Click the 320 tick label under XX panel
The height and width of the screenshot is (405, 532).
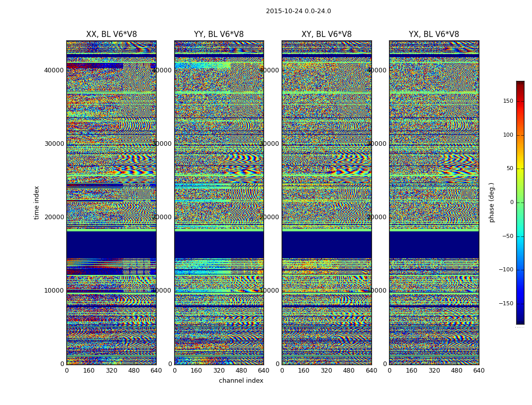point(111,371)
